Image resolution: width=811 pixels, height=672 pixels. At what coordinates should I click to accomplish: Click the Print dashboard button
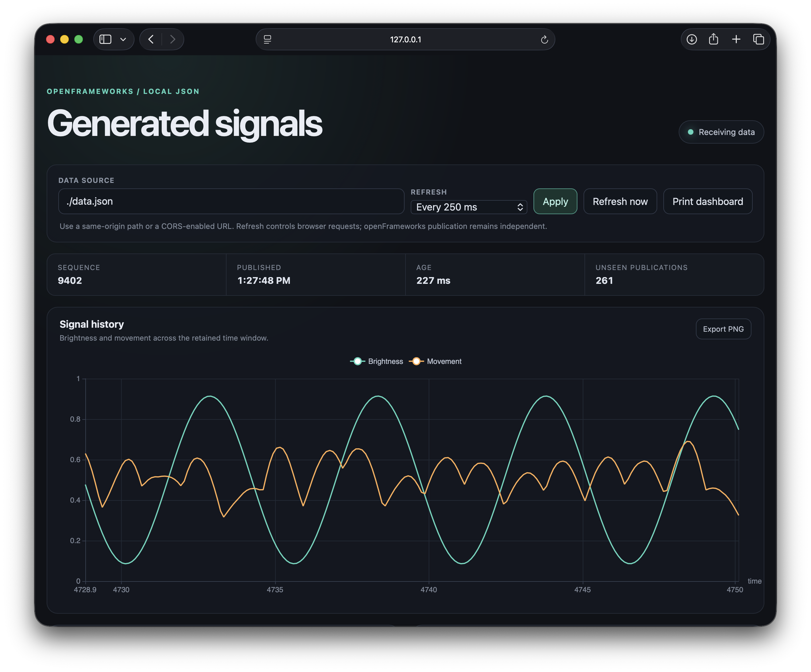click(708, 201)
